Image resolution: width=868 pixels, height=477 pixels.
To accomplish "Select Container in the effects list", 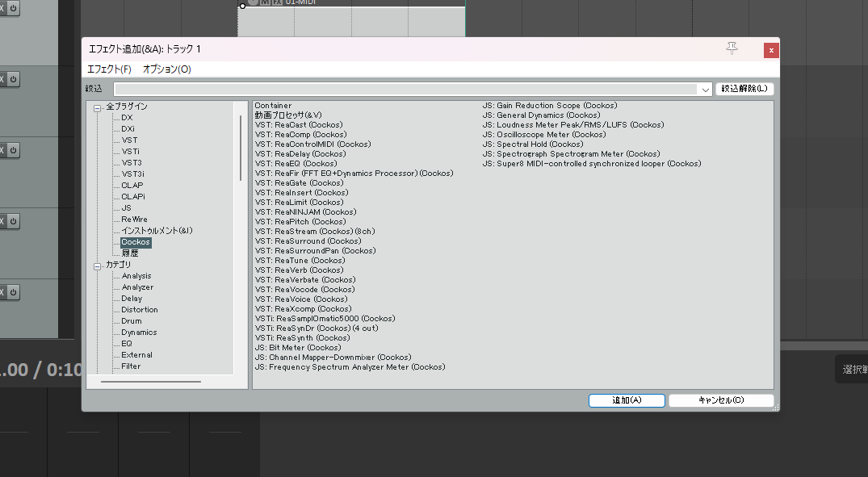I will point(273,106).
